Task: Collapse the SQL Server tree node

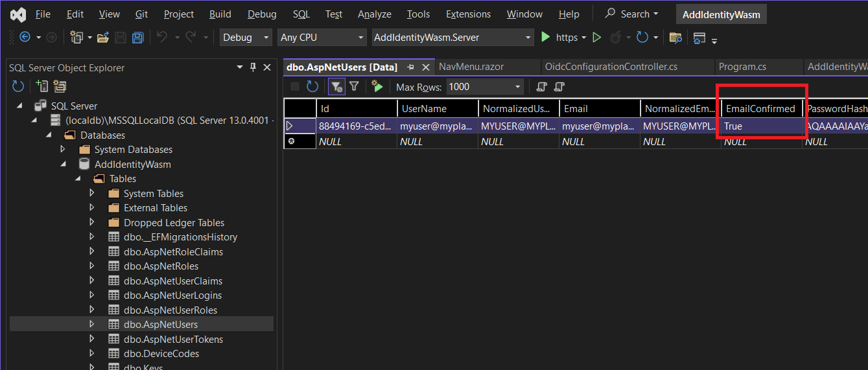Action: 19,106
